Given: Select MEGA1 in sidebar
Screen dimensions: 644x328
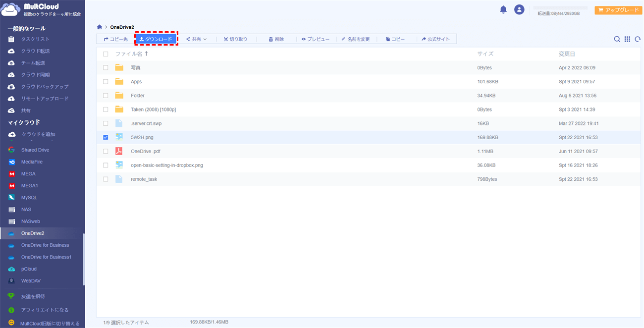Looking at the screenshot, I should (30, 185).
